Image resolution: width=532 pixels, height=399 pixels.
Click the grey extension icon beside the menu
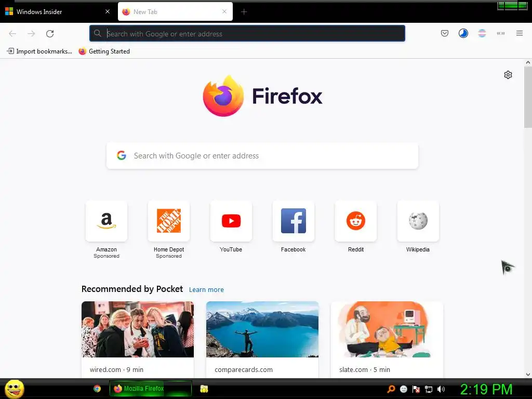[x=500, y=33]
